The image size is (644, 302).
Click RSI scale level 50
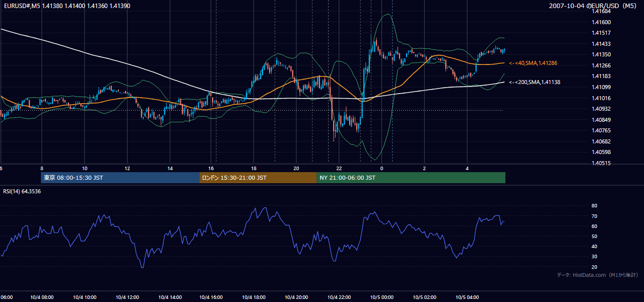click(x=594, y=236)
